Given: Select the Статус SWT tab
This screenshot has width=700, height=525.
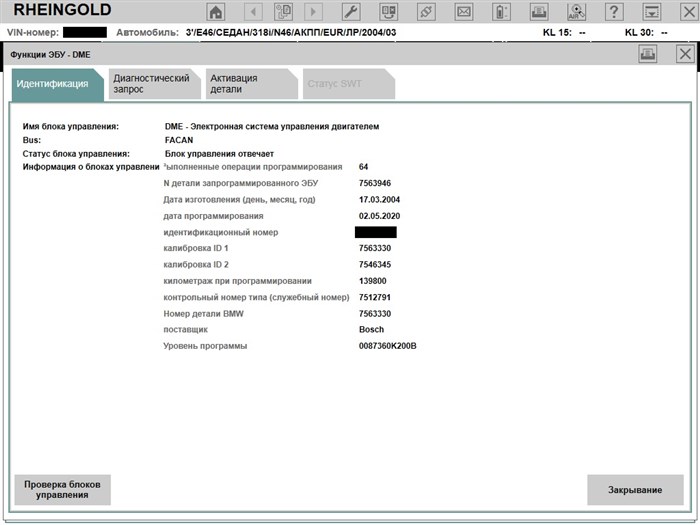Looking at the screenshot, I should click(x=349, y=84).
